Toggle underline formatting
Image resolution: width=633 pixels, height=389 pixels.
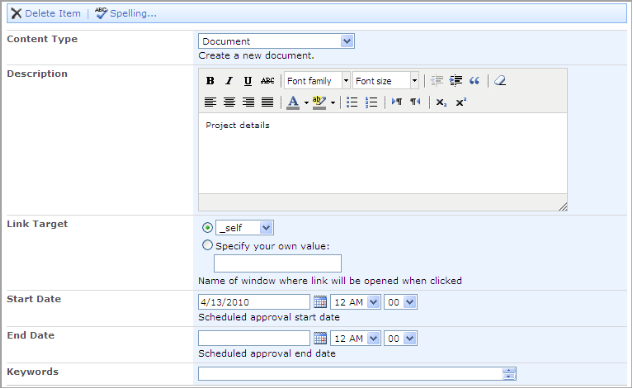click(x=248, y=81)
